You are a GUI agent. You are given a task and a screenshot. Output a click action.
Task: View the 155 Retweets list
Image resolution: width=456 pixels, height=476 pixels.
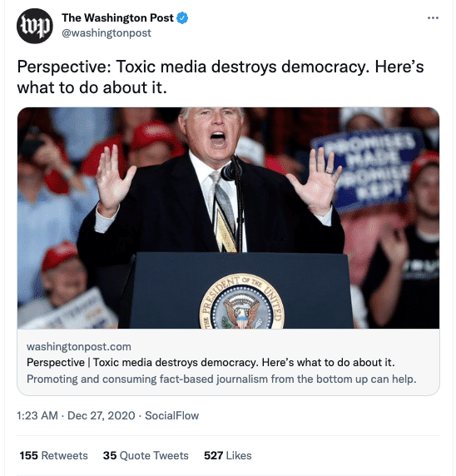[x=54, y=455]
